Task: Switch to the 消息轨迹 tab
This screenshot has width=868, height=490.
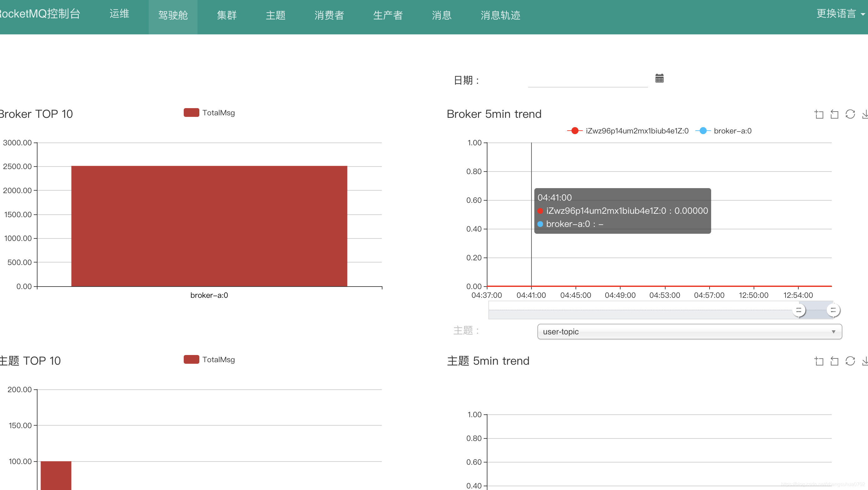Action: coord(500,15)
